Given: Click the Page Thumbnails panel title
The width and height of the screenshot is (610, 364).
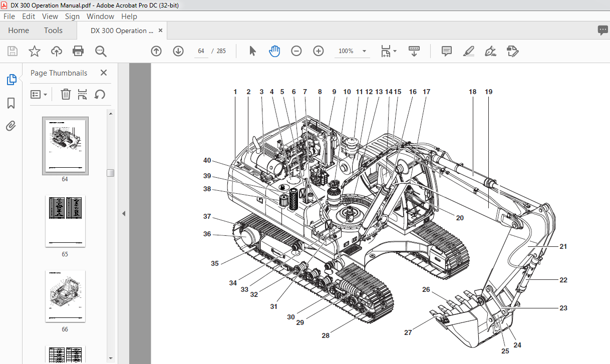Looking at the screenshot, I should pos(59,73).
